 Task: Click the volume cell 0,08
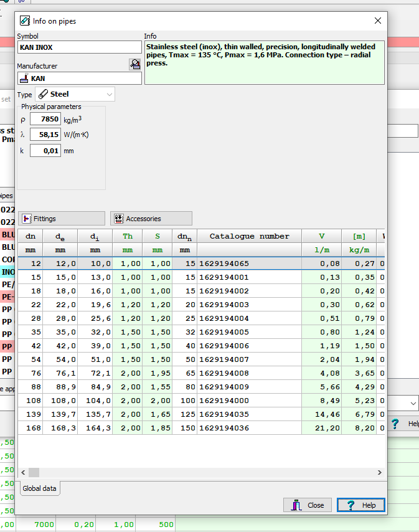pos(322,264)
